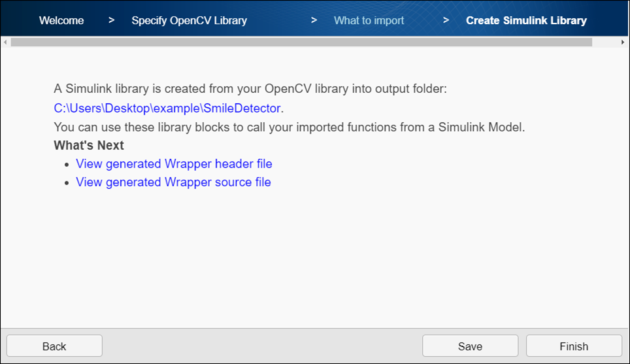
Task: Click Finish to close the wizard
Action: pyautogui.click(x=574, y=346)
